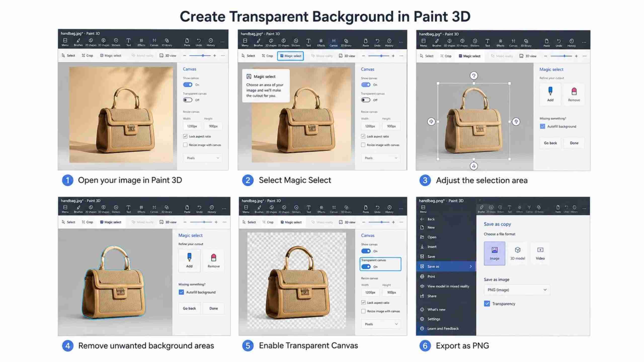644x362 pixels.
Task: Select 3D shapes in step 2 toolbar
Action: (x=284, y=42)
